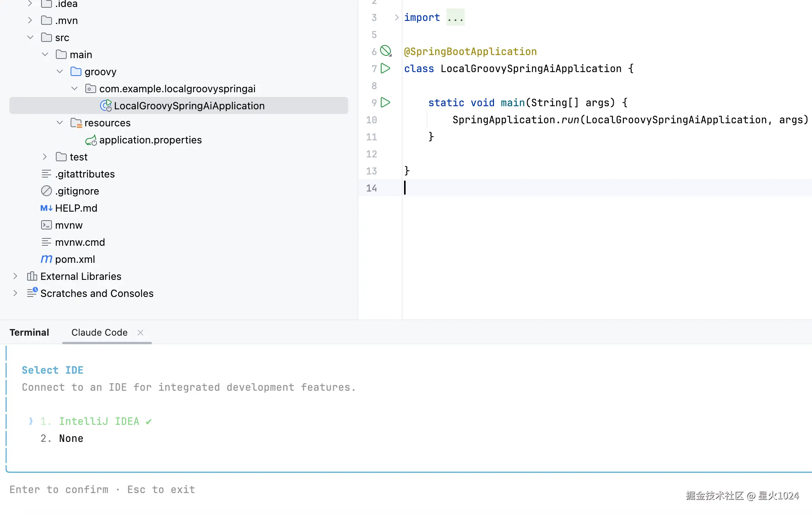The image size is (812, 514).
Task: Open LocalGroovySpringAiApplication file in tree
Action: tap(189, 106)
